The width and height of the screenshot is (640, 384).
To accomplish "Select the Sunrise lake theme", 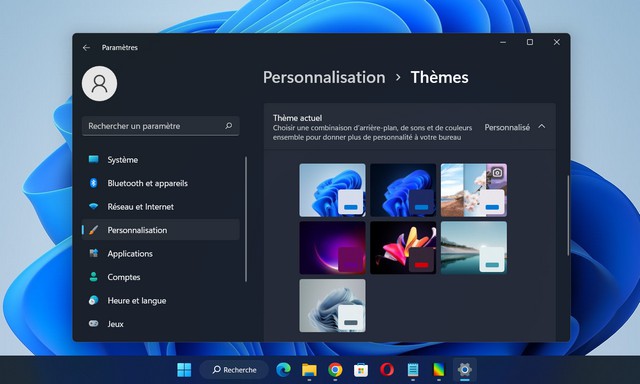I will pos(474,248).
